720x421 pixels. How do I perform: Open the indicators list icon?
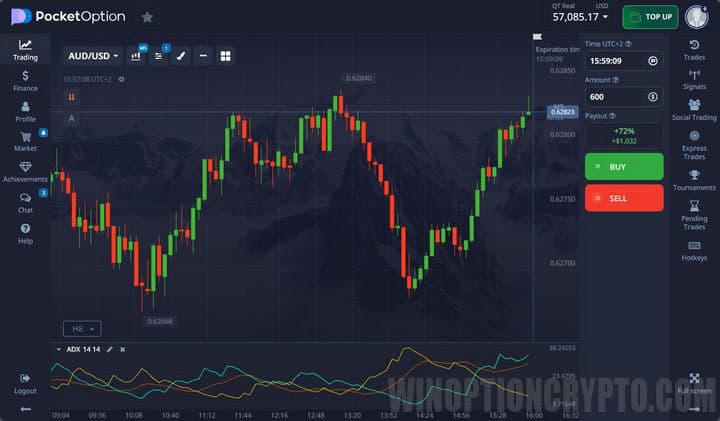pyautogui.click(x=159, y=56)
